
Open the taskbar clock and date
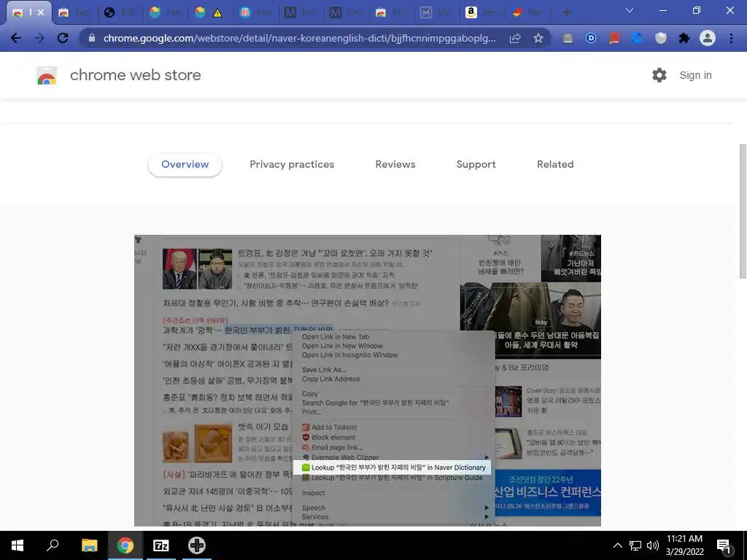pos(684,545)
